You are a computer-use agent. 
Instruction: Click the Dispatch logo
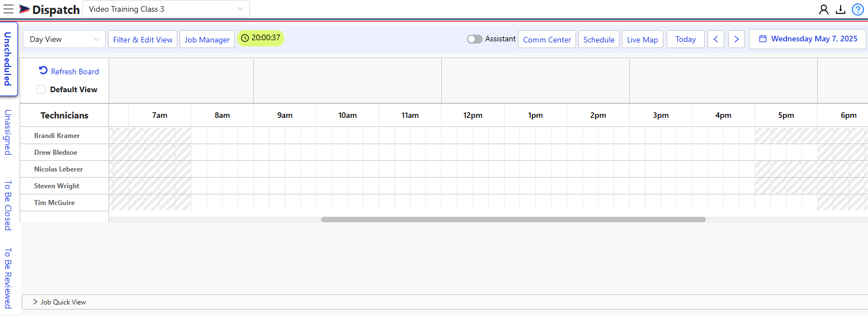[49, 9]
